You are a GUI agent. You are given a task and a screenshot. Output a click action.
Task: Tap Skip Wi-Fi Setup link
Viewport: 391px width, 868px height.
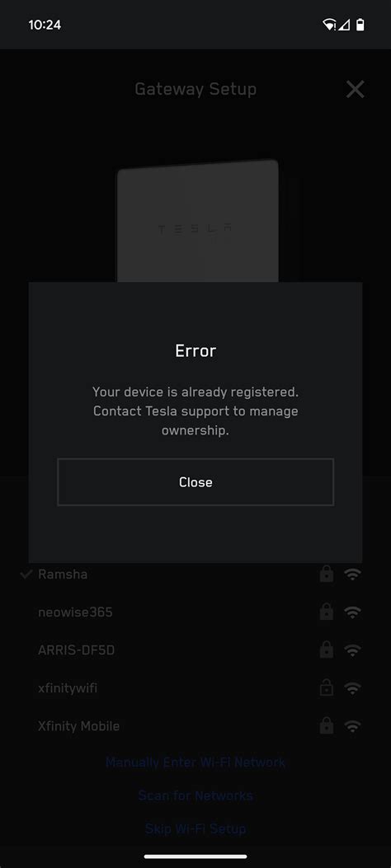pyautogui.click(x=195, y=828)
